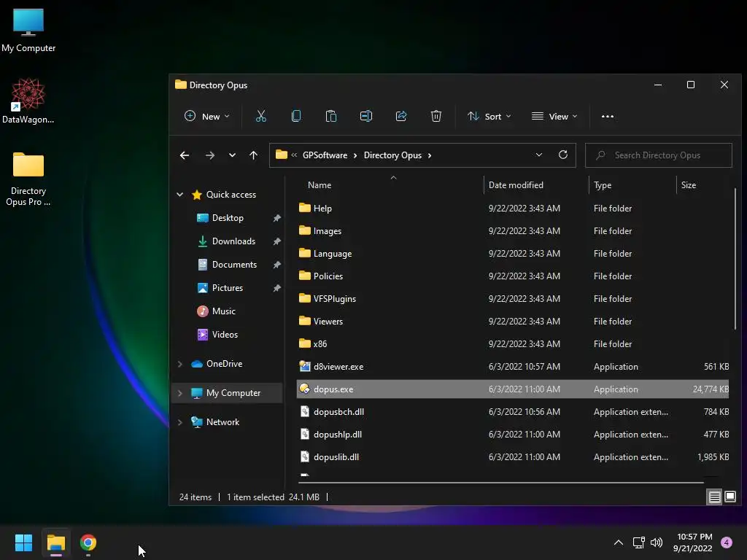747x560 pixels.
Task: Open recent locations dropdown arrow
Action: coord(232,155)
